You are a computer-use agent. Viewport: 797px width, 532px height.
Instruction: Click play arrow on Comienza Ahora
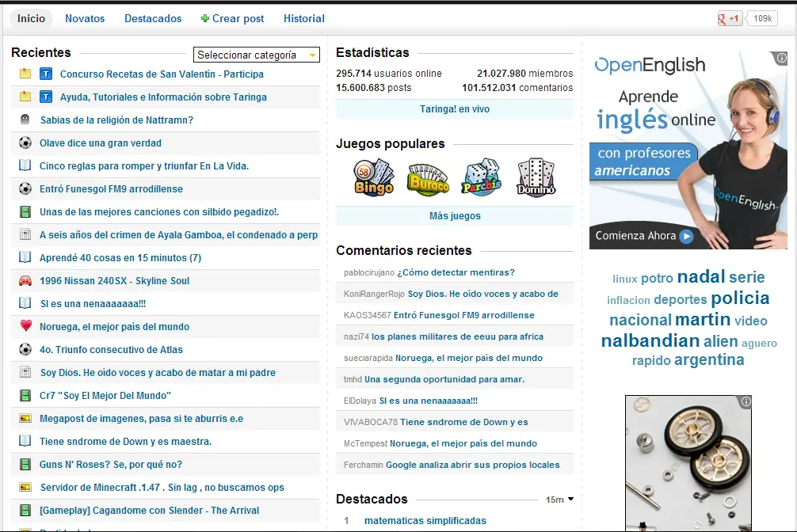coord(686,236)
